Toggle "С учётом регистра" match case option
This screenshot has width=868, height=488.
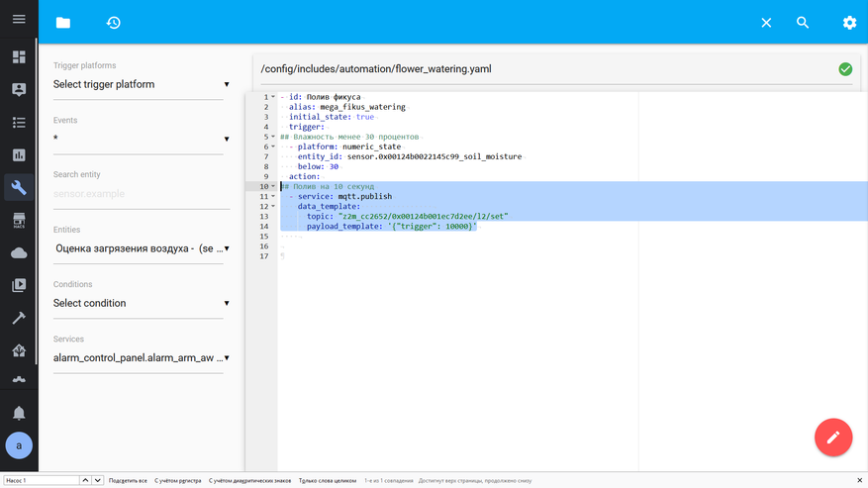pos(177,480)
